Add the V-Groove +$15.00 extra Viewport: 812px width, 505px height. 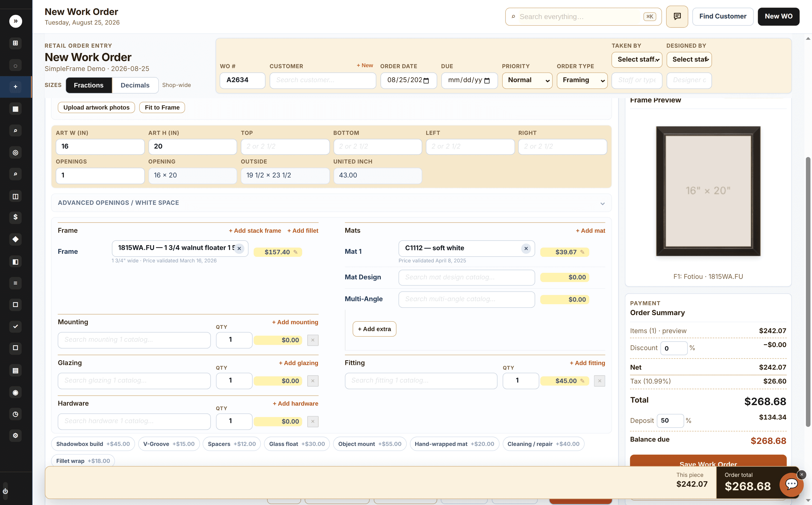pos(169,444)
